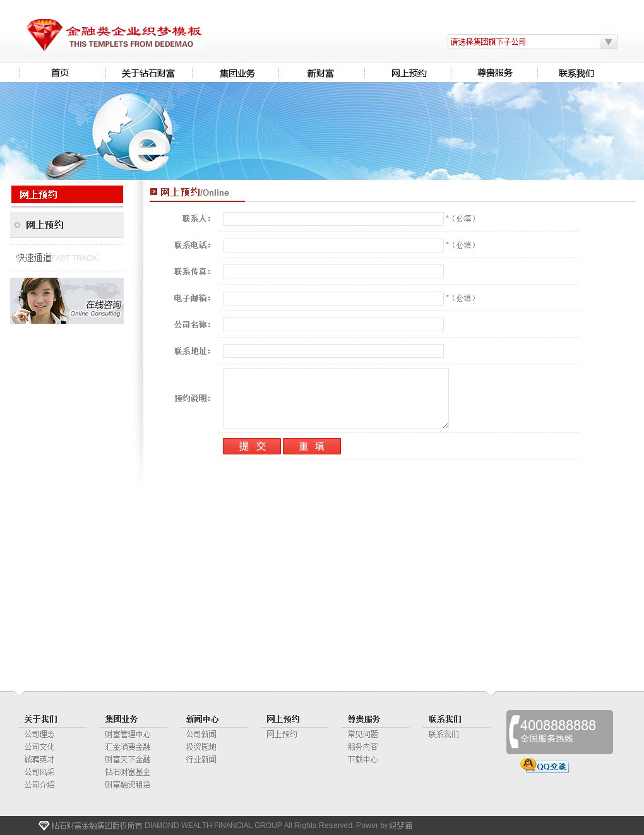
Task: Click the globe e-logo banner image
Action: pyautogui.click(x=134, y=133)
